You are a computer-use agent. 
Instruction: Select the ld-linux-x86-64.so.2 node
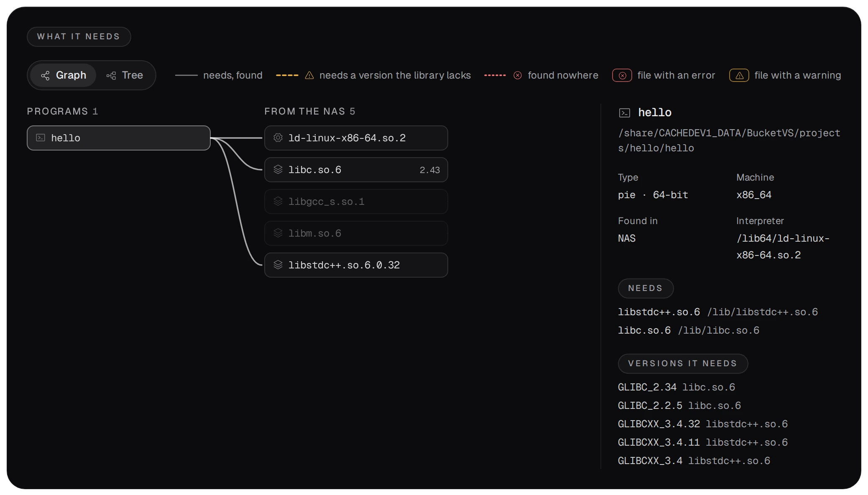point(356,138)
